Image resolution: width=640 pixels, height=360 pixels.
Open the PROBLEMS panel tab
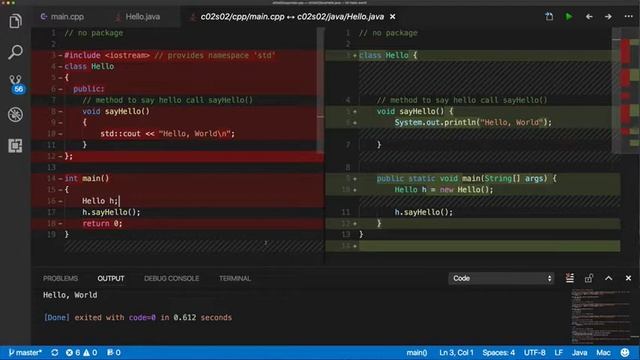(x=60, y=278)
